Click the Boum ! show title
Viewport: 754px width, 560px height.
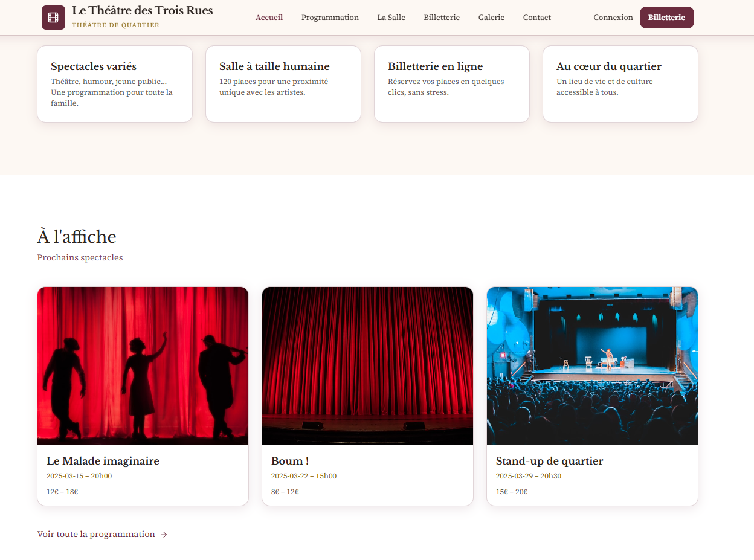pyautogui.click(x=290, y=461)
